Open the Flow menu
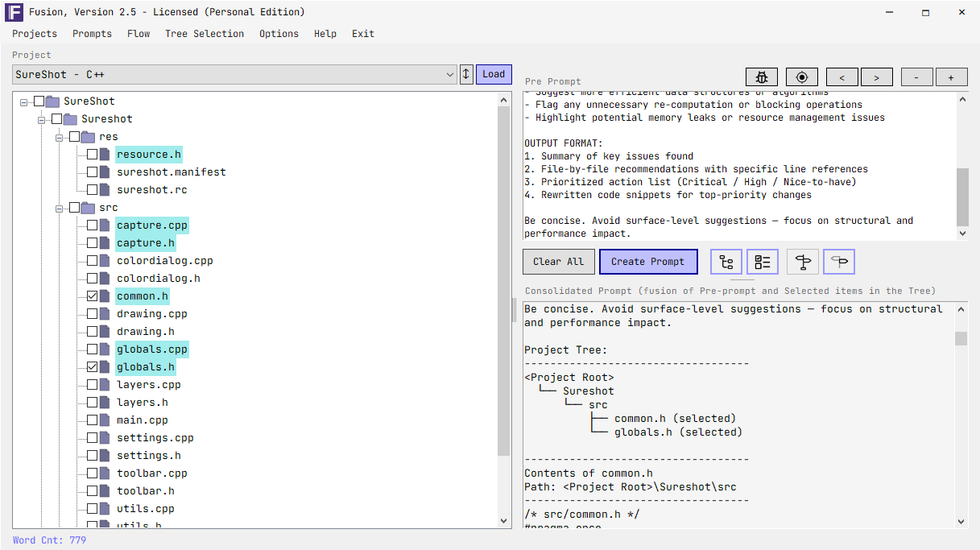980x550 pixels. [139, 34]
